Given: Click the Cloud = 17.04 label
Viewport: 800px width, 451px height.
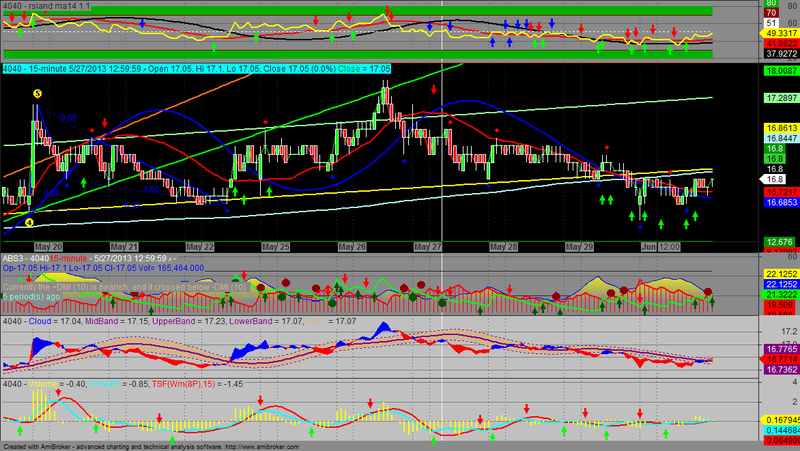Looking at the screenshot, I should (55, 321).
